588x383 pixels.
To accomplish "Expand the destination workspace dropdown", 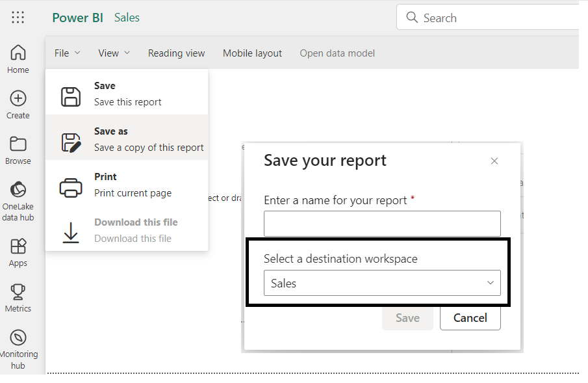I will (382, 283).
